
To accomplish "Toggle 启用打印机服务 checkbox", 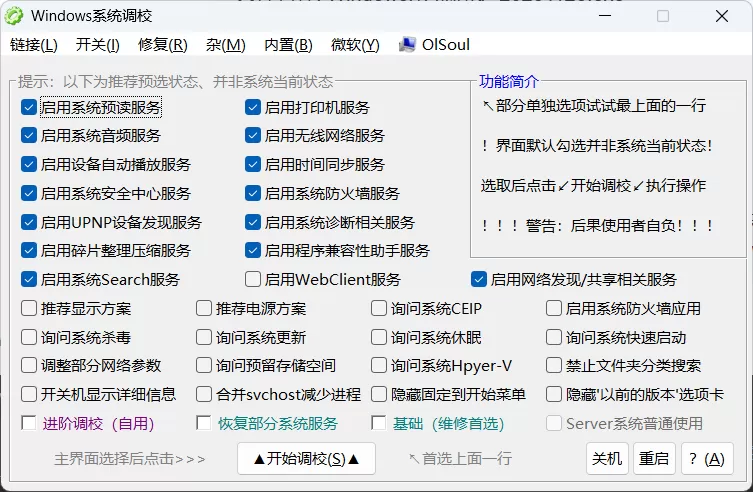I will (253, 107).
